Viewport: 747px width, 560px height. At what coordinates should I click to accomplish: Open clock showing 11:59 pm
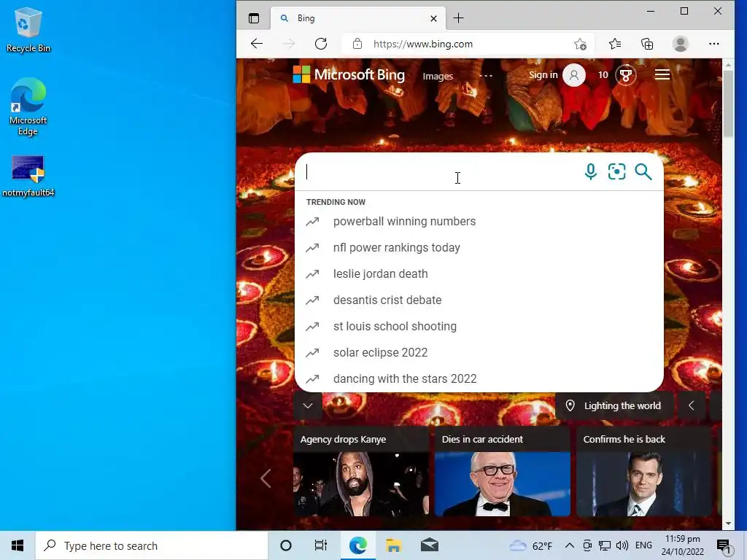[x=683, y=545]
